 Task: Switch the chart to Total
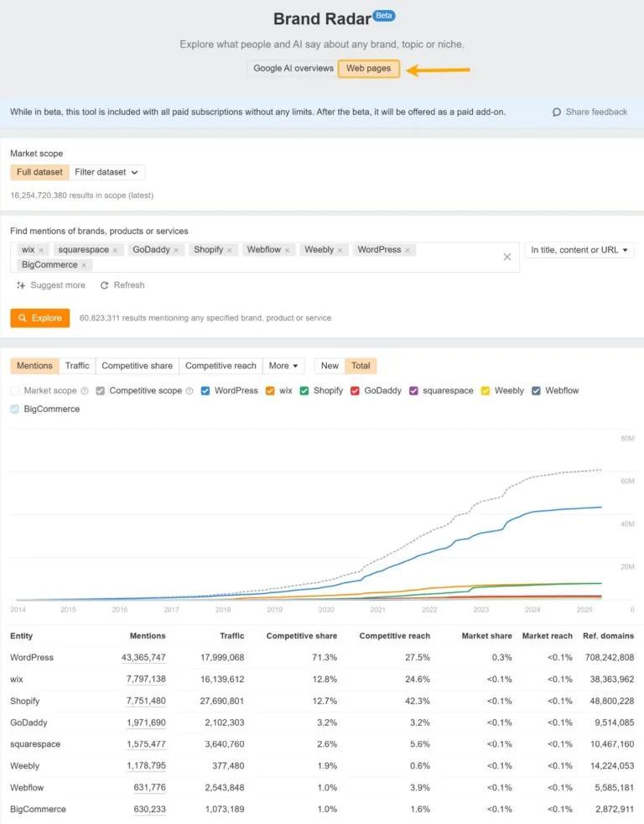tap(361, 366)
